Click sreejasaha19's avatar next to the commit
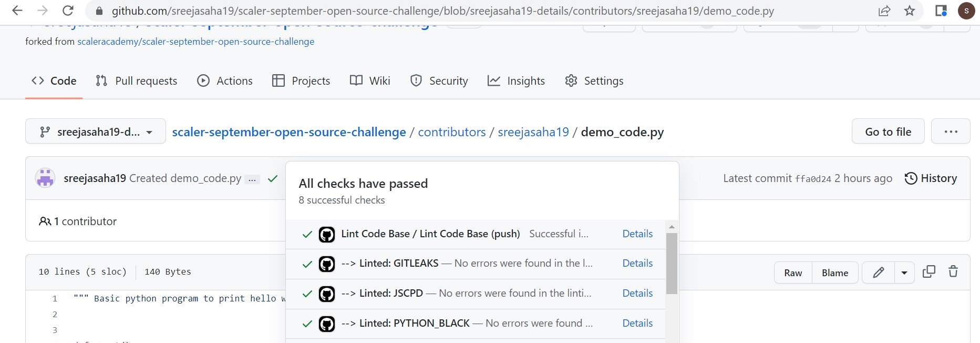This screenshot has height=343, width=980. coord(45,178)
